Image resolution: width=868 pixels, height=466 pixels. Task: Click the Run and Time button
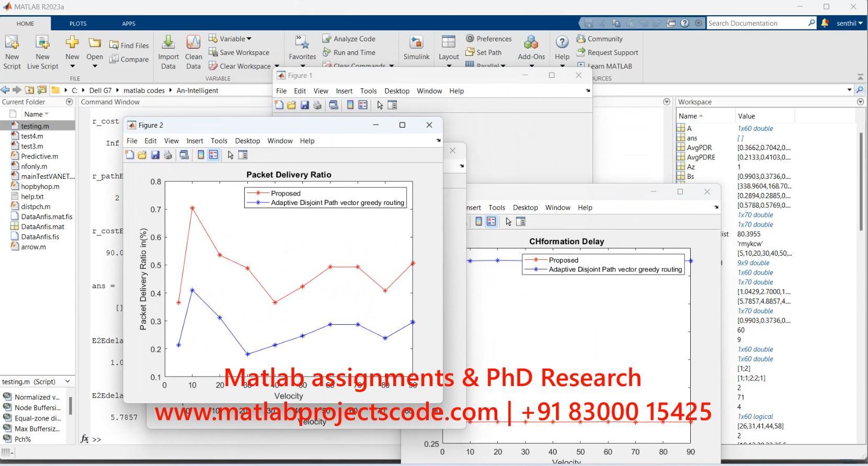[349, 52]
